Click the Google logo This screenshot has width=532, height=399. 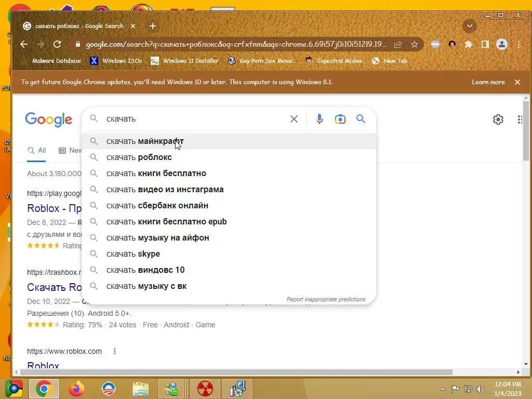(x=48, y=119)
